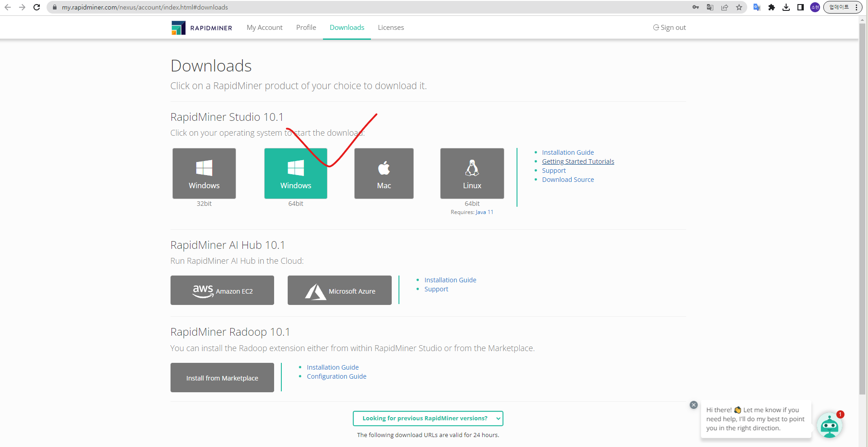Read the chatbot greeting message bubble
Screen dimensions: 868x447
pyautogui.click(x=755, y=419)
